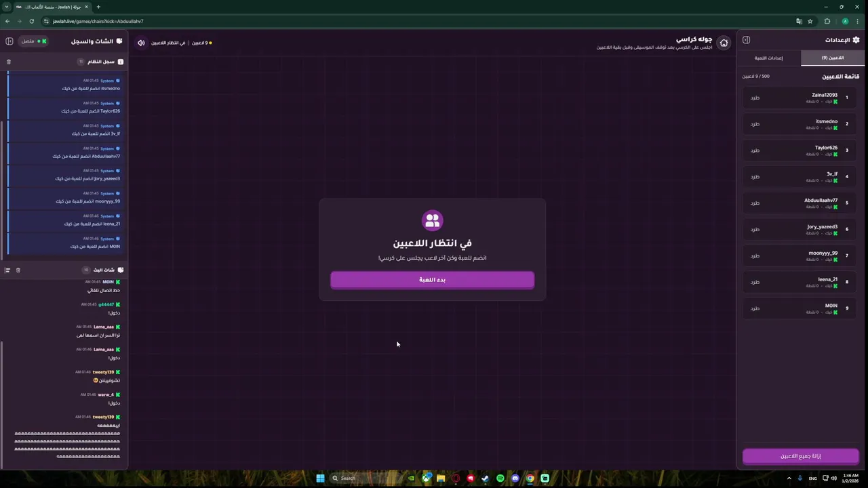Close the Jawlah browser tab
Viewport: 868px width, 488px height.
86,7
